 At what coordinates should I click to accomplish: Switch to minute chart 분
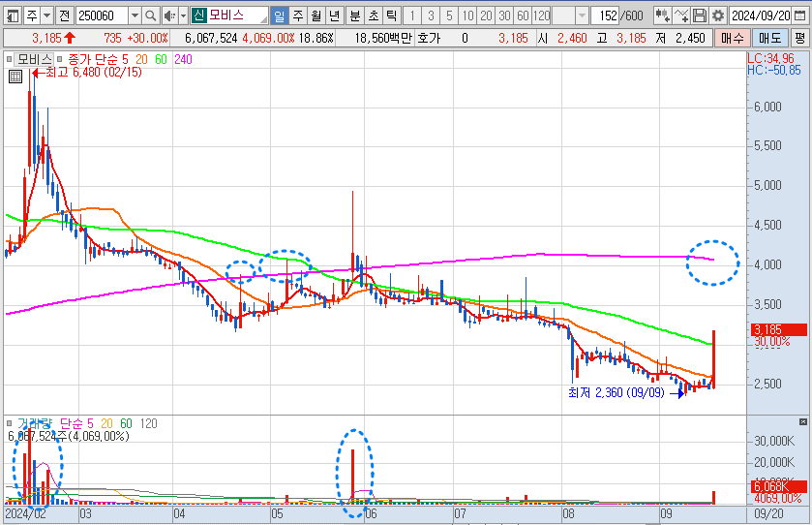pos(355,16)
